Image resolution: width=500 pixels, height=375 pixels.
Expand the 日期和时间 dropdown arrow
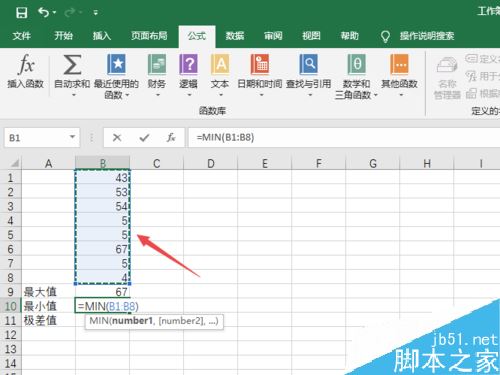point(261,95)
